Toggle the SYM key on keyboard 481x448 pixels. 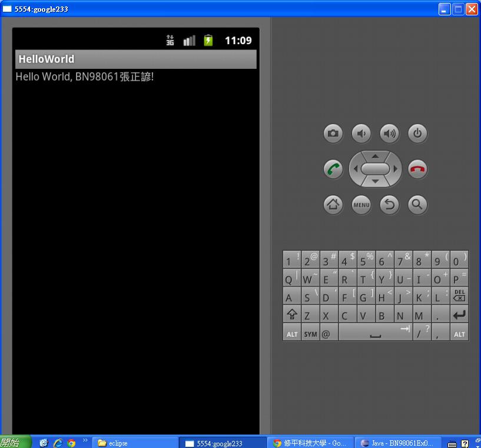(311, 333)
